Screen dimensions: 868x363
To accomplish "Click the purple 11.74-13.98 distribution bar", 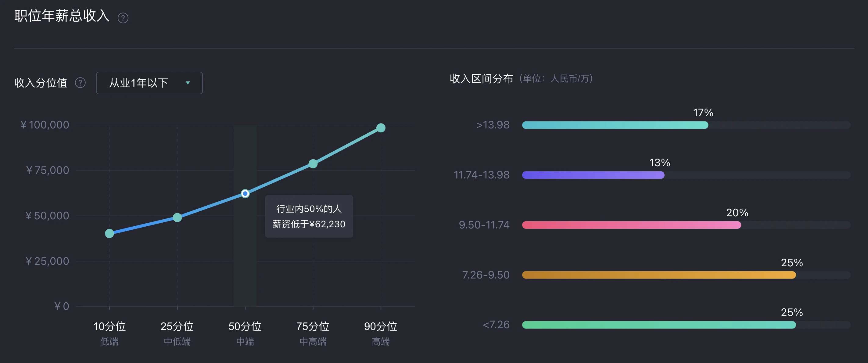I will point(594,175).
